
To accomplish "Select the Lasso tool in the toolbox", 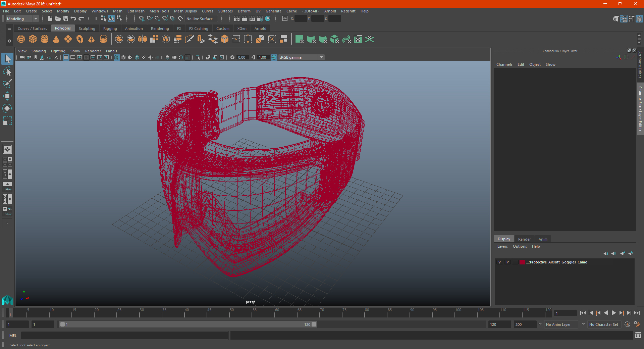I will pos(7,71).
